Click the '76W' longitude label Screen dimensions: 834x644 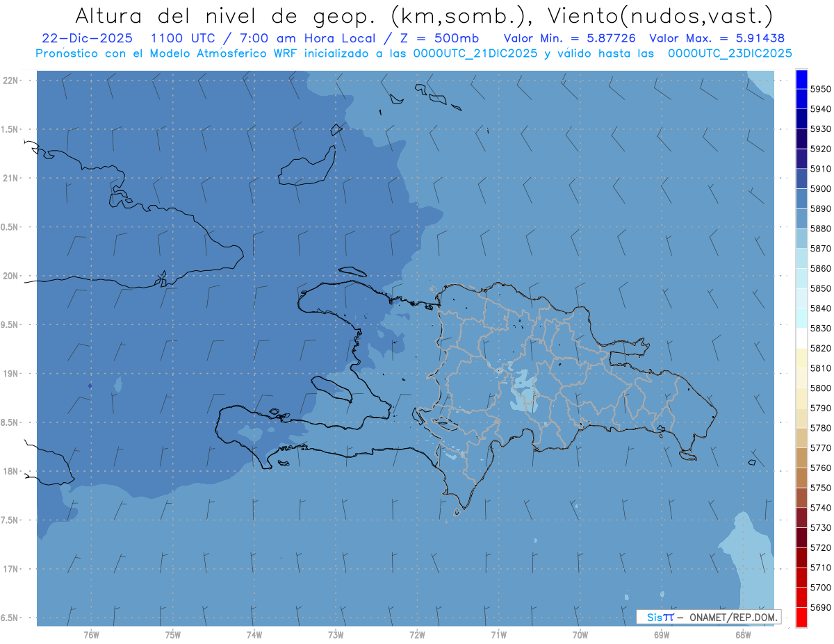click(91, 635)
